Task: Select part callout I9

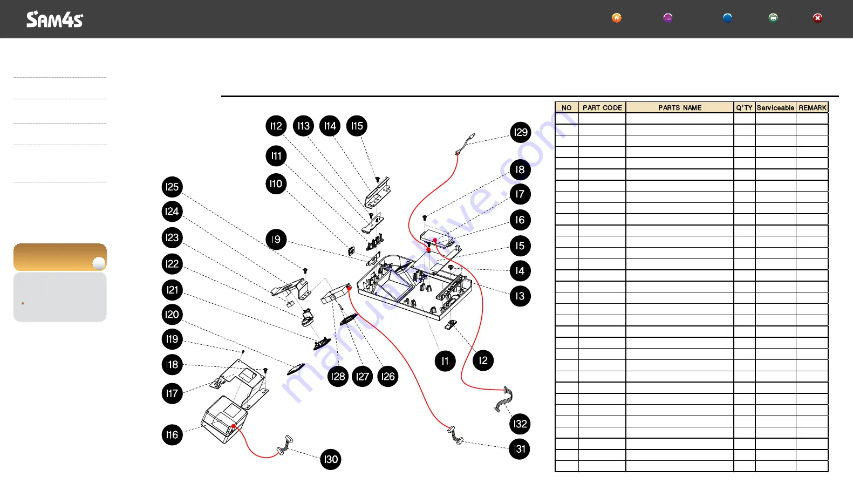Action: 276,240
